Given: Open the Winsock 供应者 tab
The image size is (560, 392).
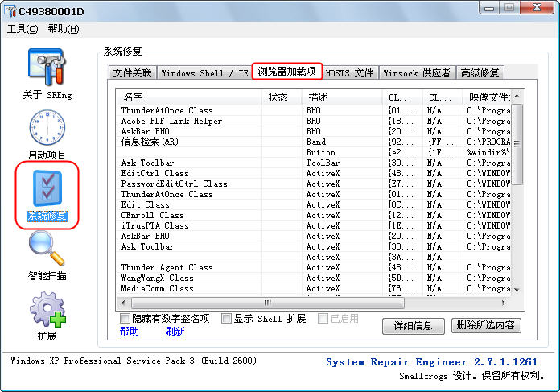Looking at the screenshot, I should pyautogui.click(x=417, y=73).
